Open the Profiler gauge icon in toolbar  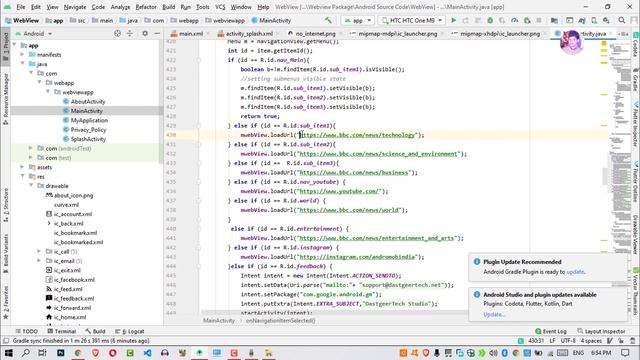(x=515, y=20)
